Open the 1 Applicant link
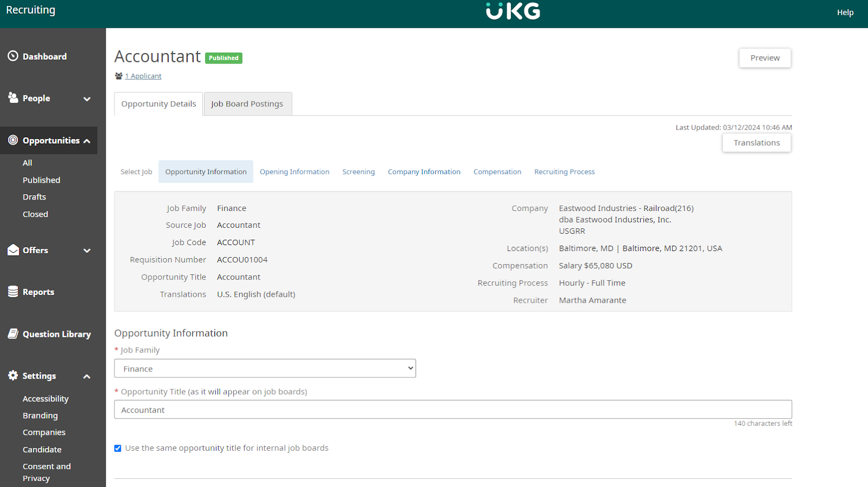 click(143, 76)
